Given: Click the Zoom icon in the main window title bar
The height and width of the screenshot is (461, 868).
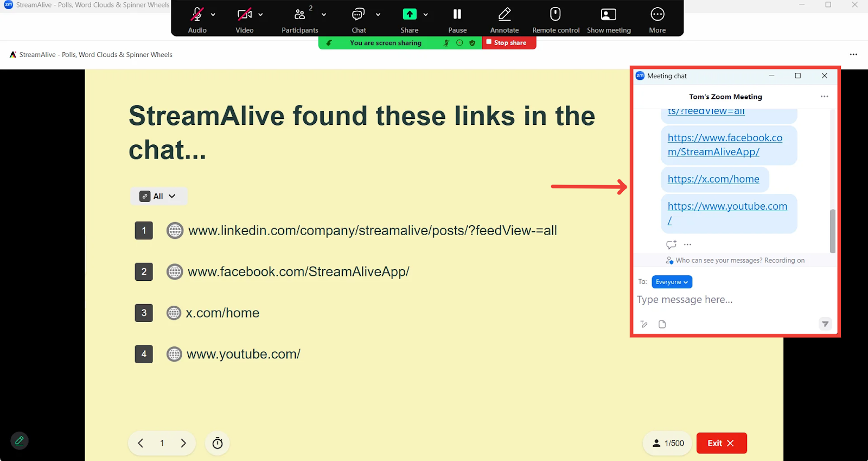Looking at the screenshot, I should click(x=9, y=4).
